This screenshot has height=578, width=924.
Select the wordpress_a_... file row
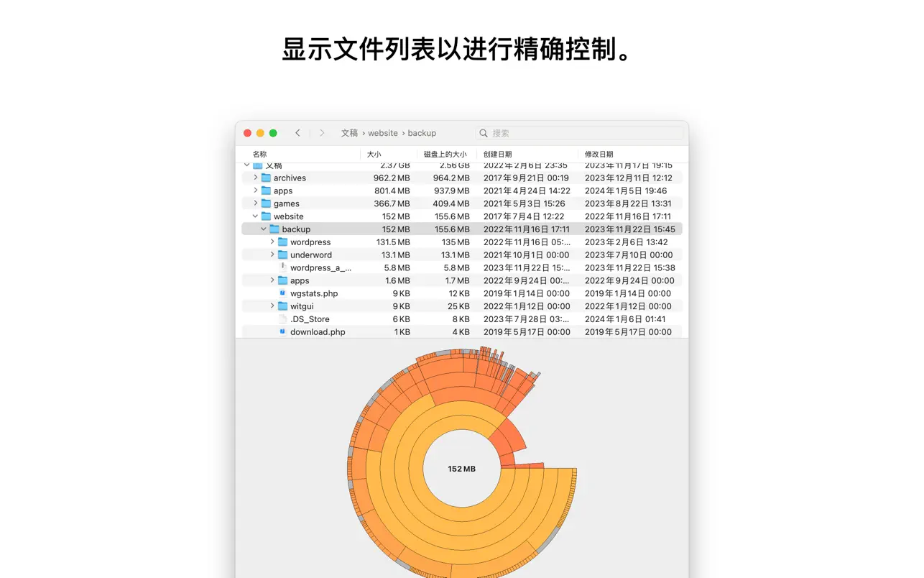462,267
